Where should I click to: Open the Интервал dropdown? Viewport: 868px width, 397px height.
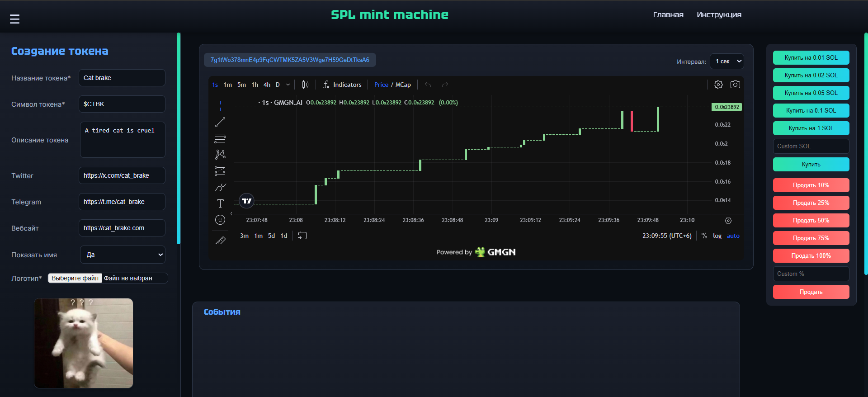pos(726,61)
